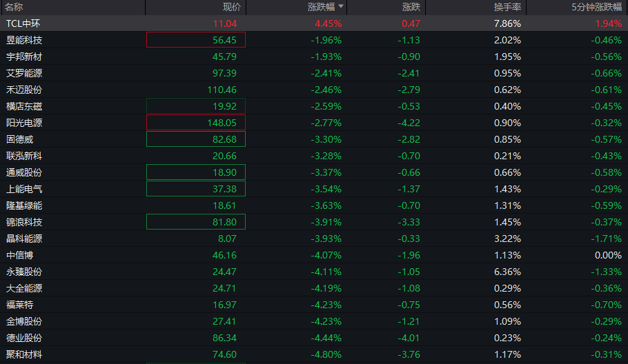Select 隆基绿能 in the stock list
The image size is (628, 364).
pos(24,205)
